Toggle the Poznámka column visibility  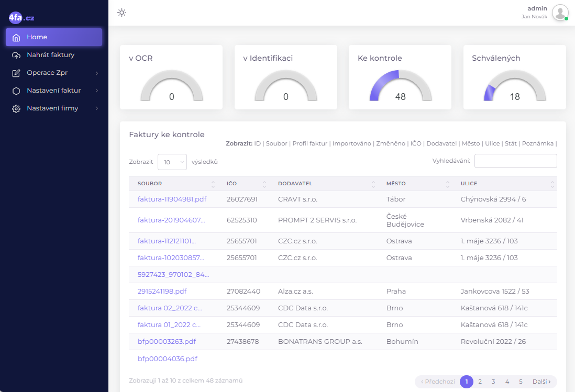pyautogui.click(x=538, y=143)
